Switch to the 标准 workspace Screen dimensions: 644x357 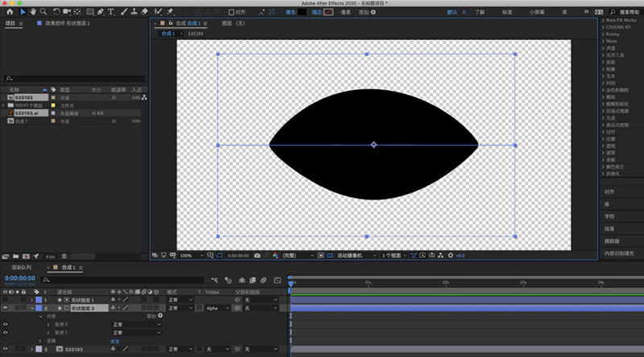[x=507, y=13]
